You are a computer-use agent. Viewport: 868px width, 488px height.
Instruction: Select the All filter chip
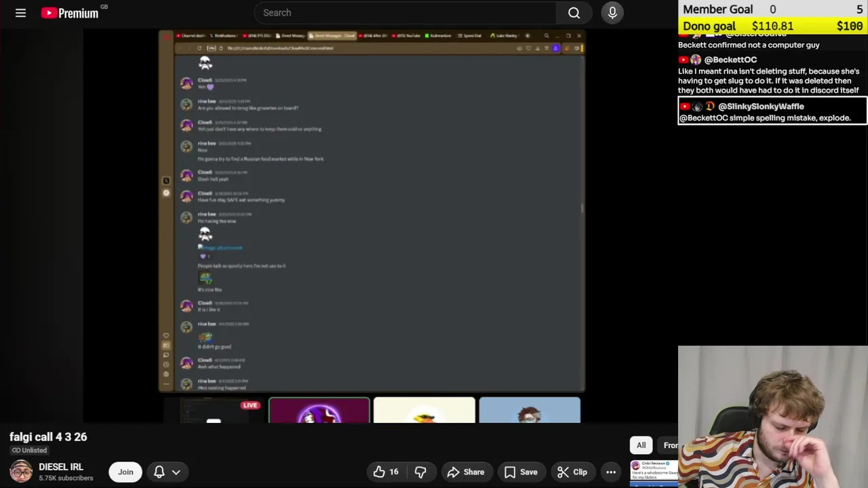[641, 445]
